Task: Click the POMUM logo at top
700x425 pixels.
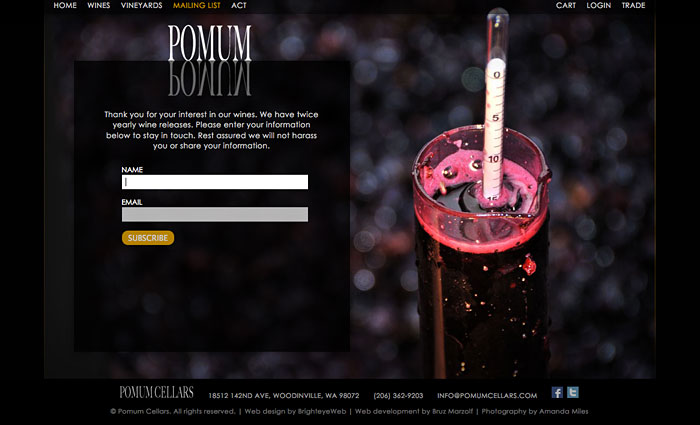Action: pyautogui.click(x=209, y=43)
